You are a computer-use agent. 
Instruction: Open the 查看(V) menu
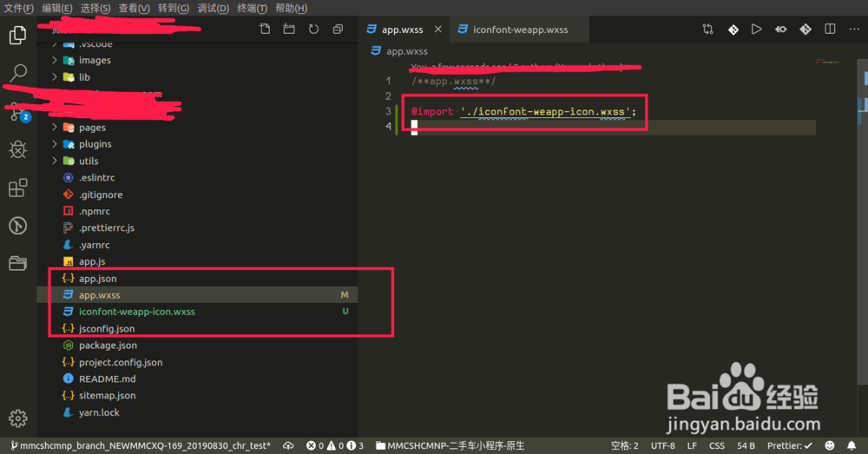134,8
